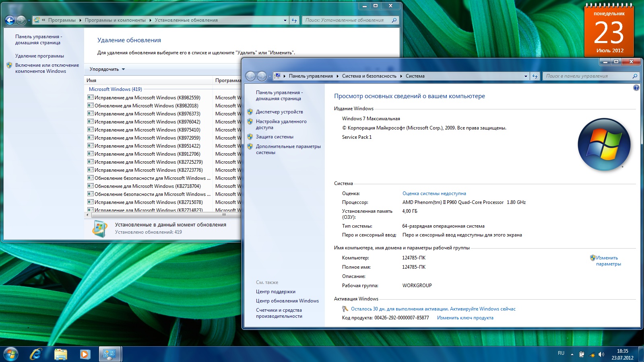The width and height of the screenshot is (644, 362).
Task: Sort by the Программа column header
Action: click(x=228, y=80)
